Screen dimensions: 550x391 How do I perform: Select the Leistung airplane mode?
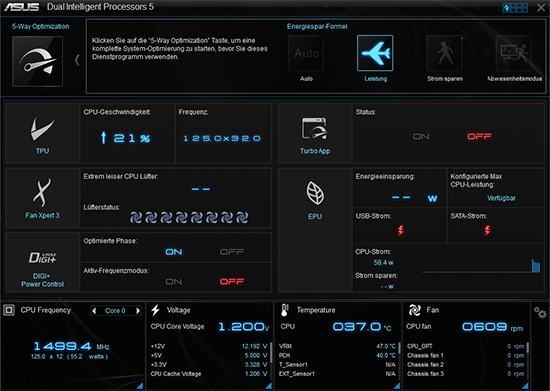tap(375, 53)
